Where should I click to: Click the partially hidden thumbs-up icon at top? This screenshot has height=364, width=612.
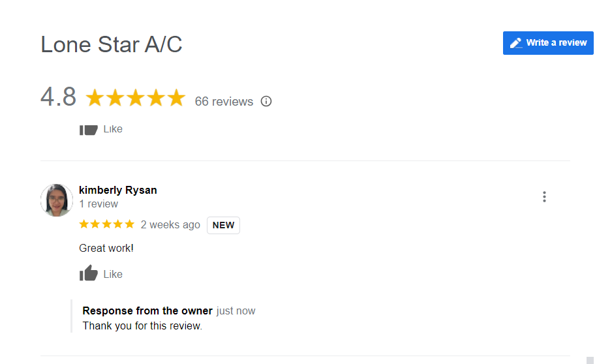coord(89,130)
